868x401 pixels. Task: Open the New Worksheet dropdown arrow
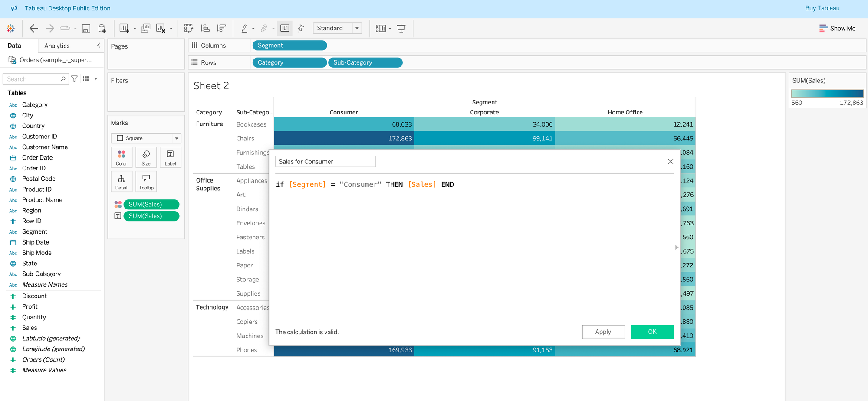pos(135,29)
